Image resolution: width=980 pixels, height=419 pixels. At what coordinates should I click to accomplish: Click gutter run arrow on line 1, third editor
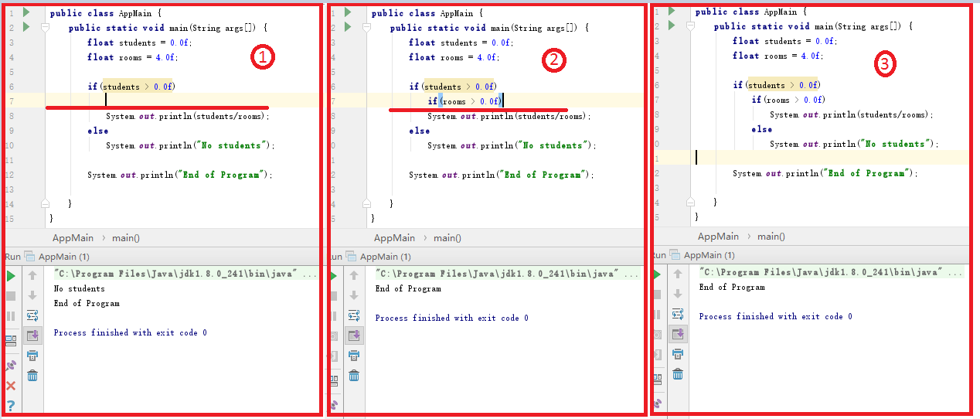pos(672,12)
